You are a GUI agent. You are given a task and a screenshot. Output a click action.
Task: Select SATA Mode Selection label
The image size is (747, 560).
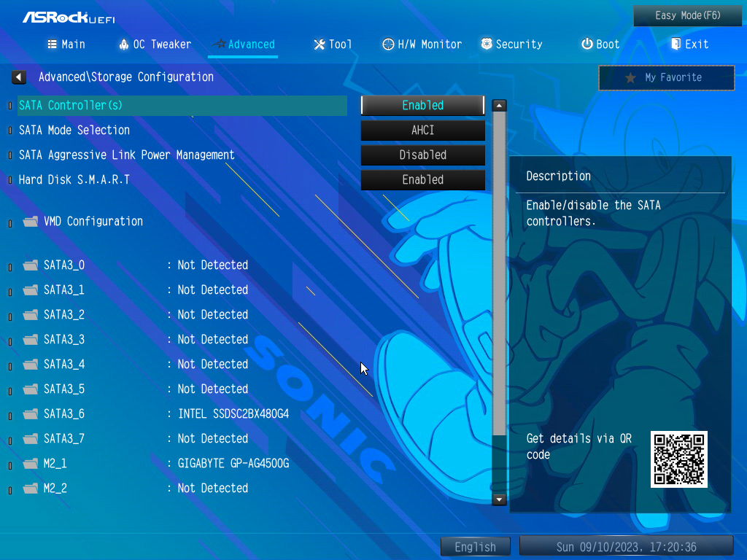pos(74,130)
